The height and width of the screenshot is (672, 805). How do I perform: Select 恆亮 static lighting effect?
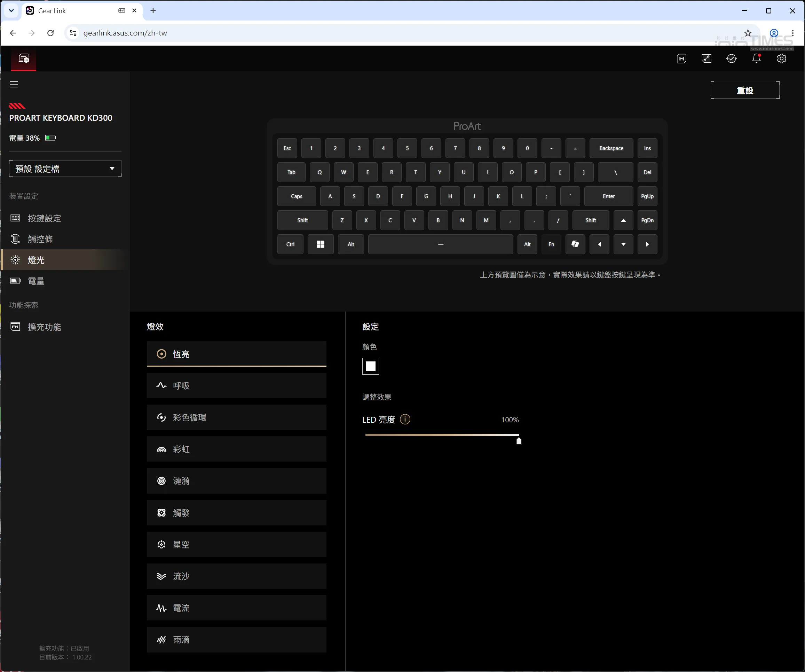[x=237, y=354]
